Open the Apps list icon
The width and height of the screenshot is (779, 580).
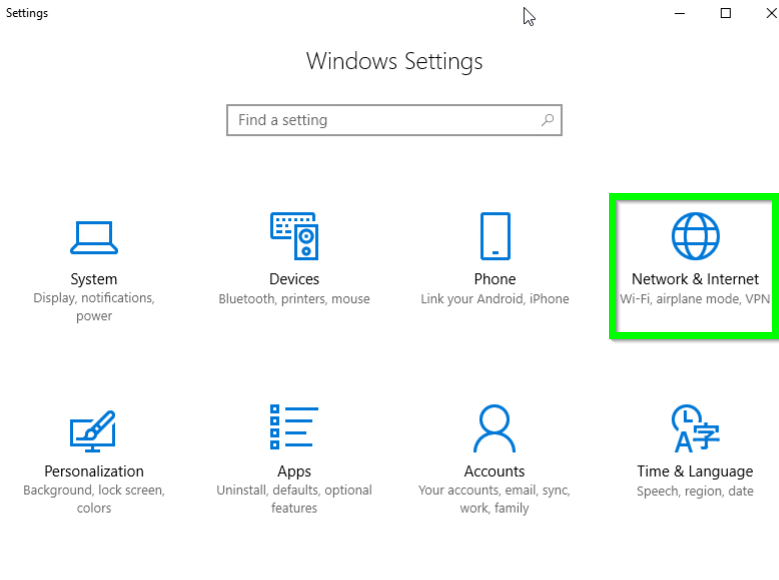(294, 427)
